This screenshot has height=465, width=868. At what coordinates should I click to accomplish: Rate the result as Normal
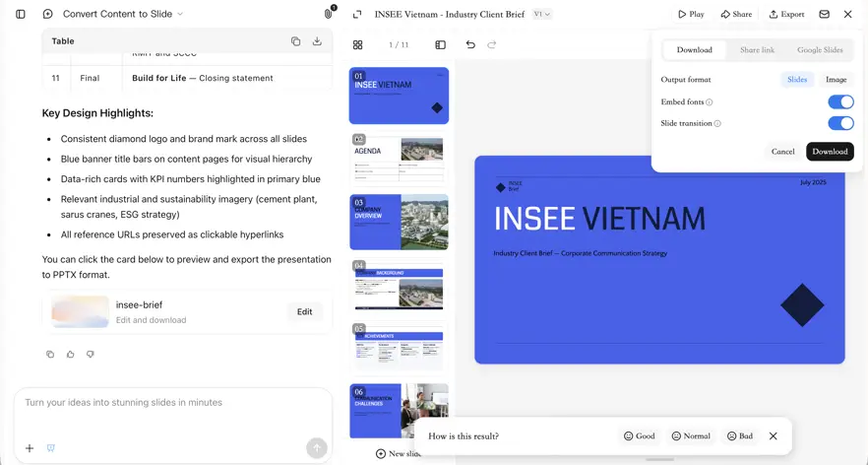coord(691,436)
